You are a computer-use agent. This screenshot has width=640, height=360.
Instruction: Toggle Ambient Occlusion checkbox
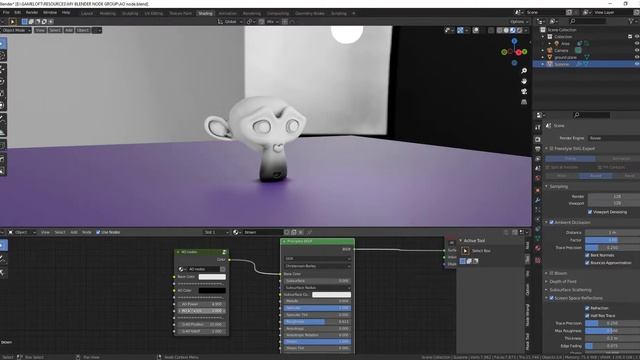click(551, 222)
